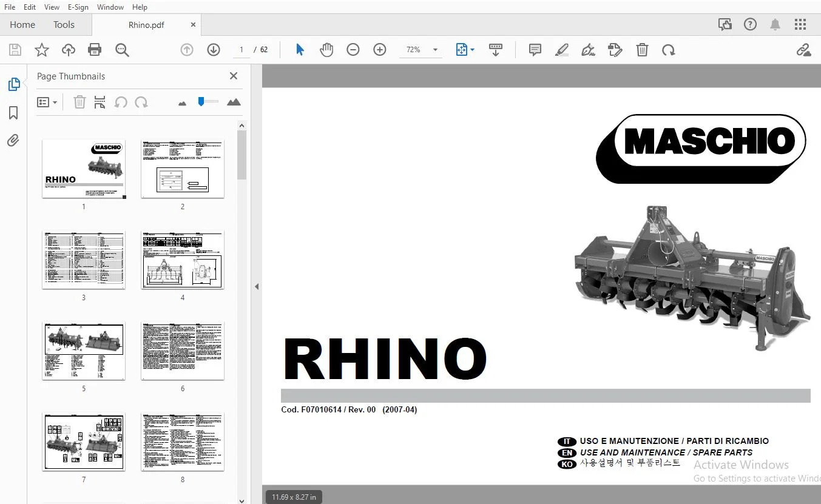Collapse the left navigation pane arrow
This screenshot has width=821, height=504.
point(257,286)
